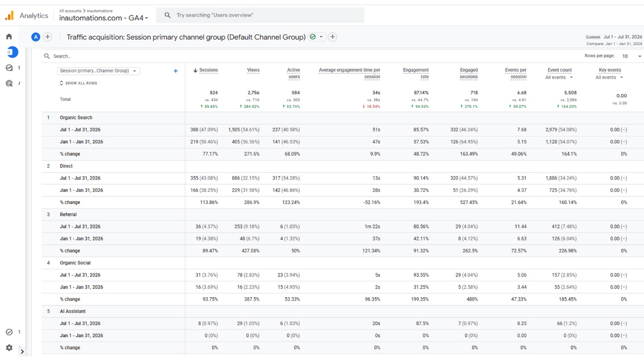
Task: Click the Total row label
Action: (65, 99)
